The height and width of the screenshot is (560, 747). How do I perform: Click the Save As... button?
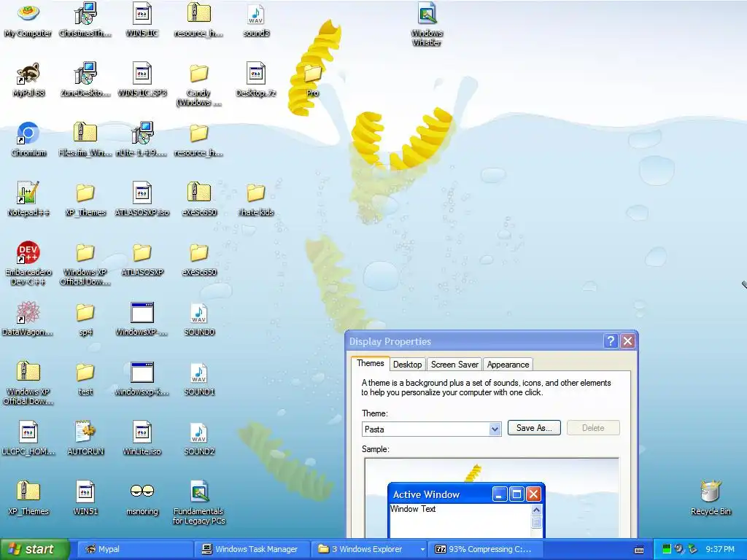[x=534, y=428]
